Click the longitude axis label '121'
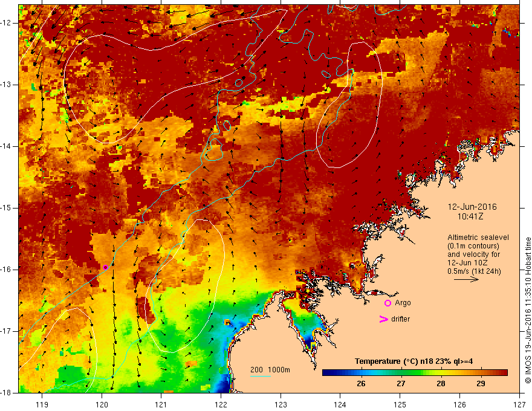Viewport: 532px width, 411px height. click(x=161, y=404)
